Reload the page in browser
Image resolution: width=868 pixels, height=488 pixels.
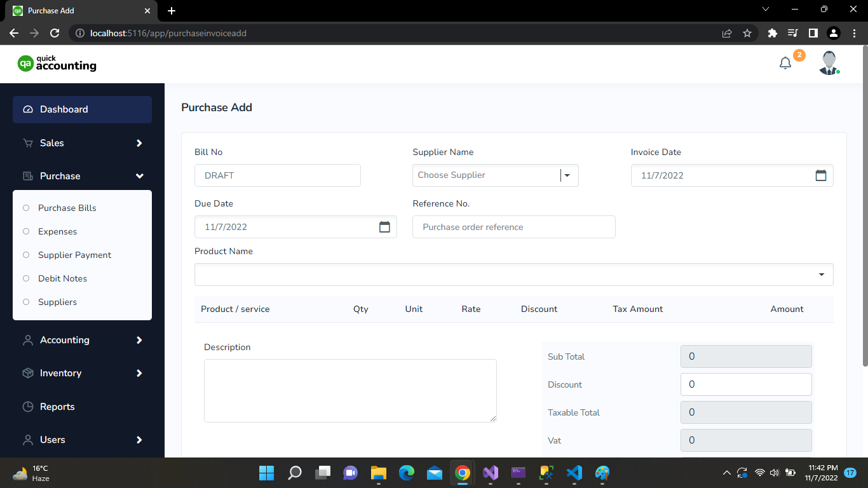(x=55, y=33)
